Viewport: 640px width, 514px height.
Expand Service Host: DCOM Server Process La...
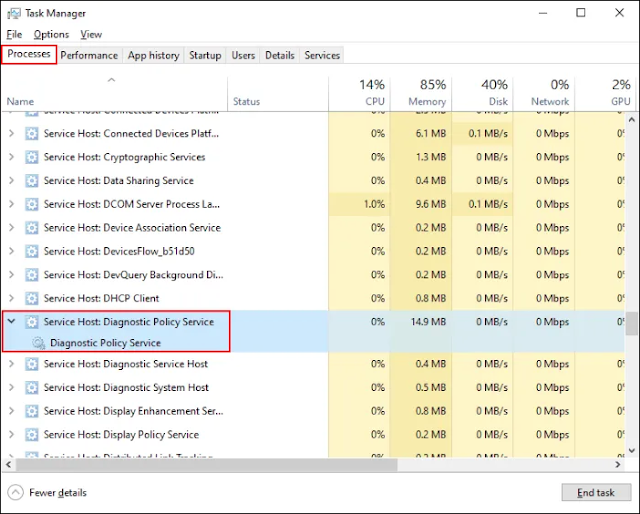click(x=11, y=204)
